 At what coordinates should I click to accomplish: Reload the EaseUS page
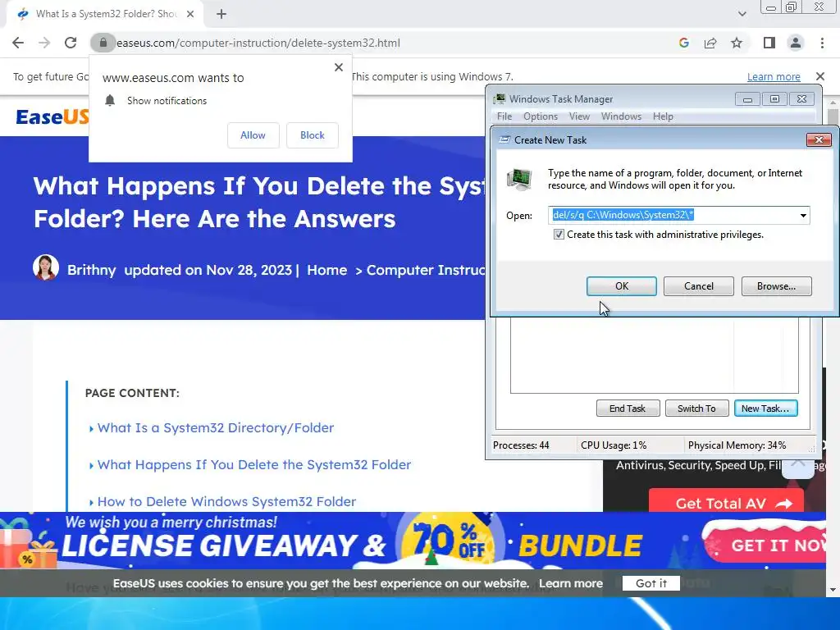click(x=71, y=43)
